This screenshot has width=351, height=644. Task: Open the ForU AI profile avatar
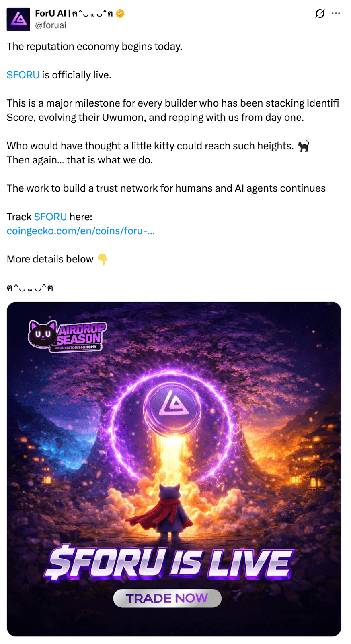(18, 19)
